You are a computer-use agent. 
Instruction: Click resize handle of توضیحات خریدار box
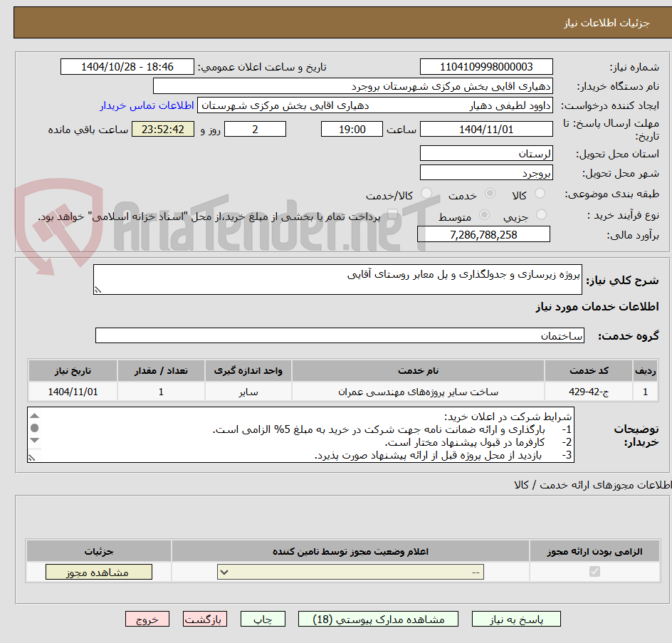click(x=32, y=458)
